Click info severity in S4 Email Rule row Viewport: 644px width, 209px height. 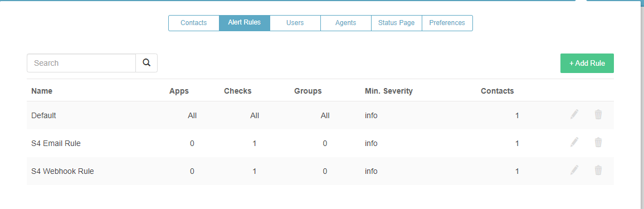[x=371, y=143]
